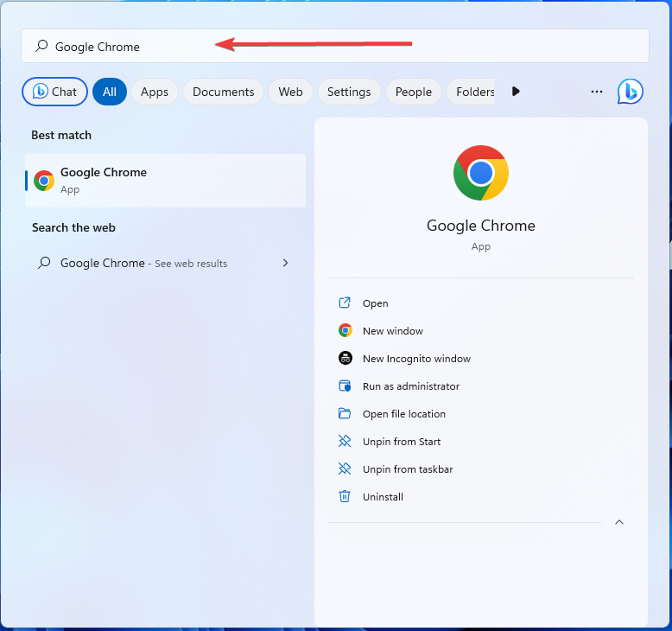Choose New Incognito window action
This screenshot has height=631, width=672.
click(x=416, y=358)
